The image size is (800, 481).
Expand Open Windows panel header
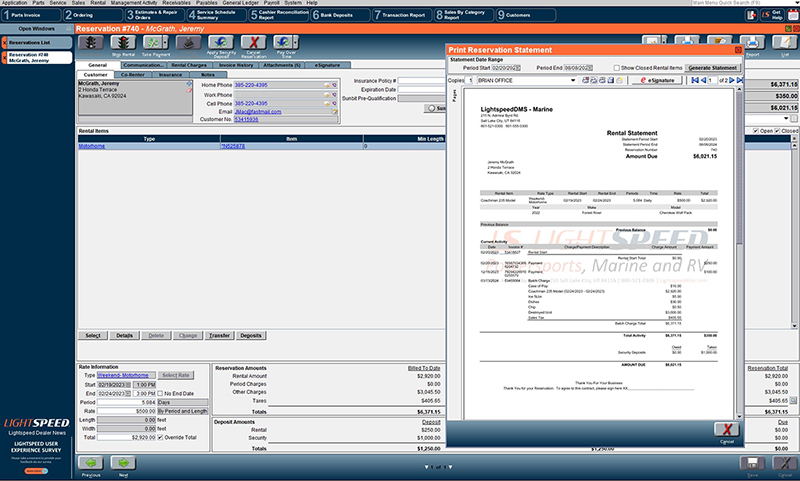(x=37, y=29)
